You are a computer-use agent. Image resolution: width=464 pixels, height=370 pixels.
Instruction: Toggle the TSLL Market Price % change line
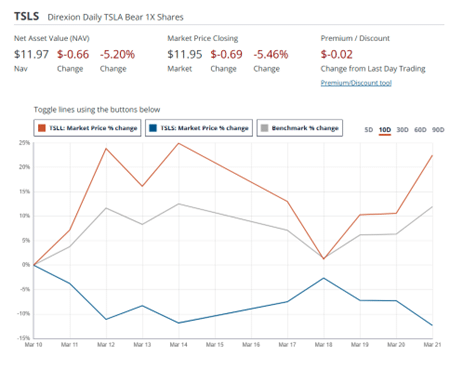[87, 128]
